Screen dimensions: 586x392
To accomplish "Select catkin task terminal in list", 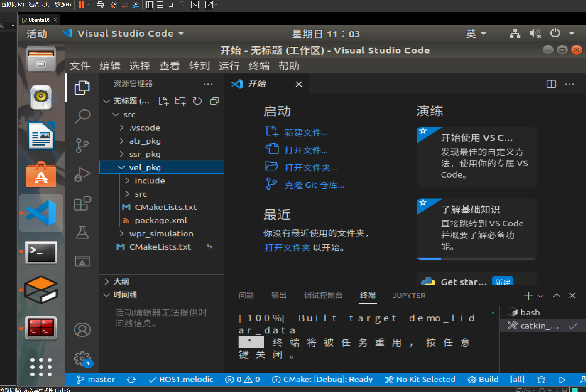I will point(542,326).
